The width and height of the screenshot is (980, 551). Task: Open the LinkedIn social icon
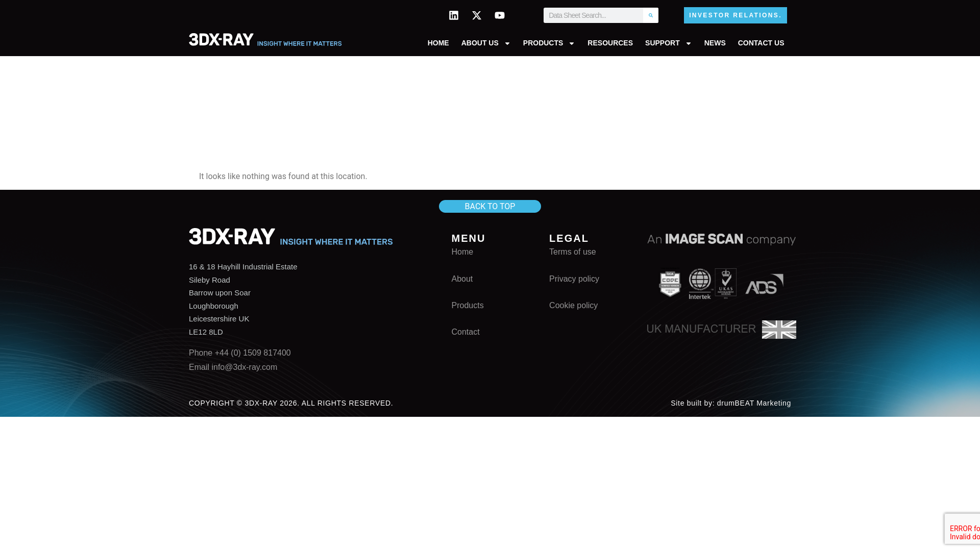pyautogui.click(x=454, y=15)
